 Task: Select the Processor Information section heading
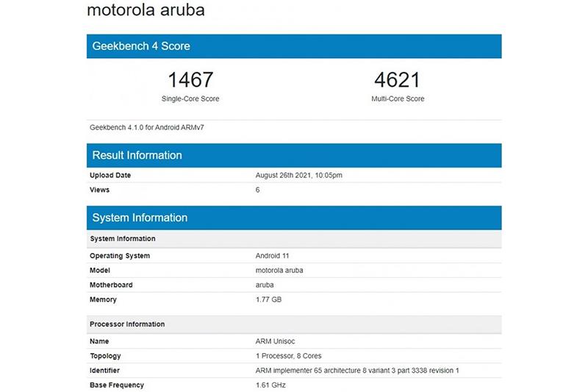(127, 324)
